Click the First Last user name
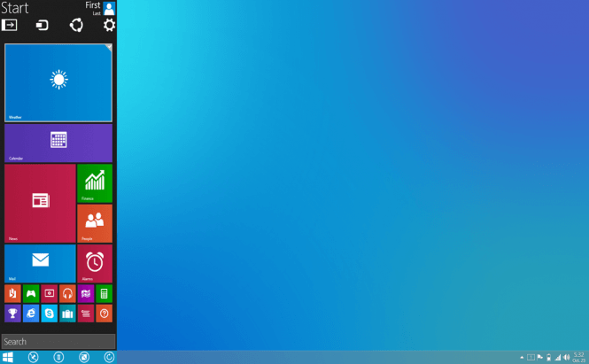Screen dimensions: 589x364 pos(93,8)
